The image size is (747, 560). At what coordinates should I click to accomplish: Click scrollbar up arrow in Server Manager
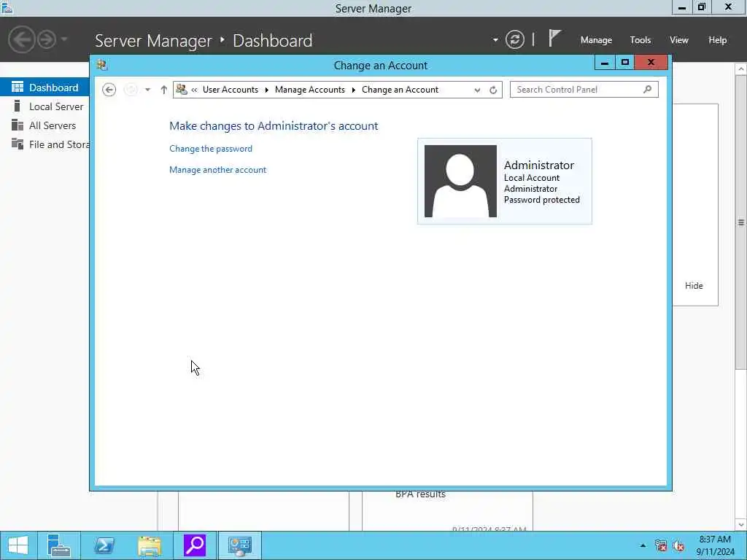point(741,69)
